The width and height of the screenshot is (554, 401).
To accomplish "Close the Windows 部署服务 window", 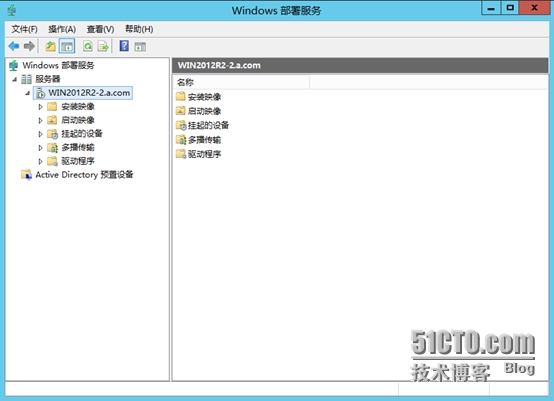I will pos(534,8).
